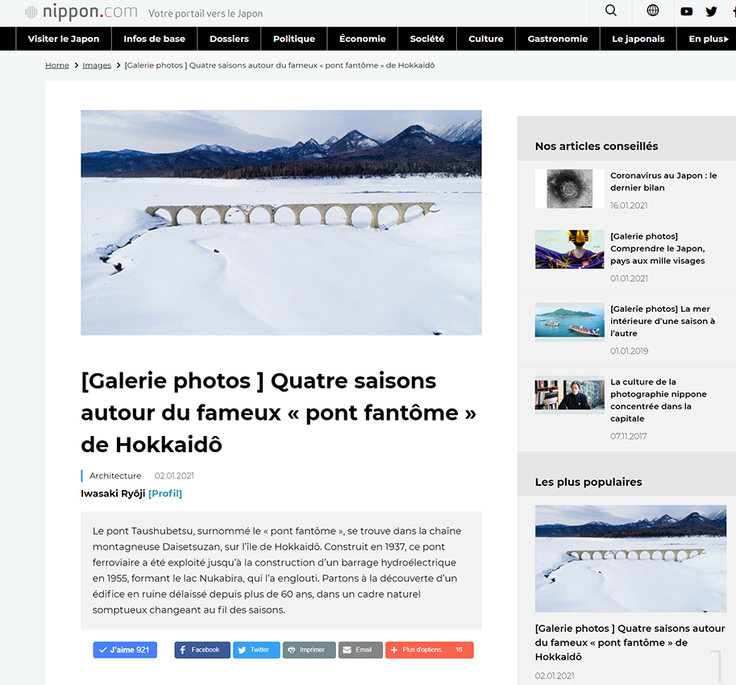
Task: Share the article via Twitter button
Action: coord(256,650)
